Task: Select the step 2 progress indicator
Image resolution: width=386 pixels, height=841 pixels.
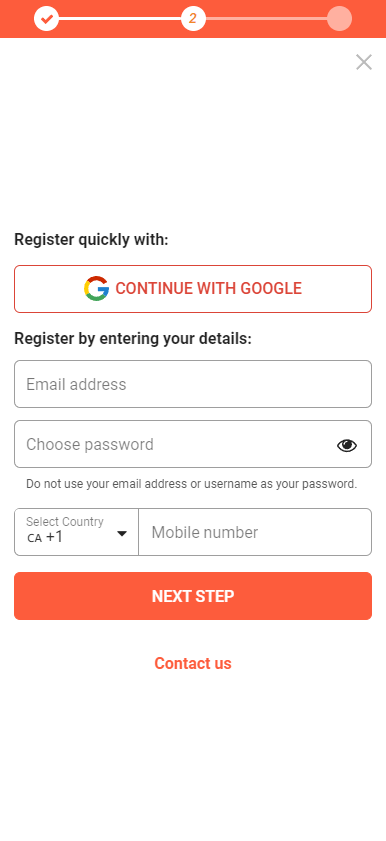Action: tap(193, 19)
